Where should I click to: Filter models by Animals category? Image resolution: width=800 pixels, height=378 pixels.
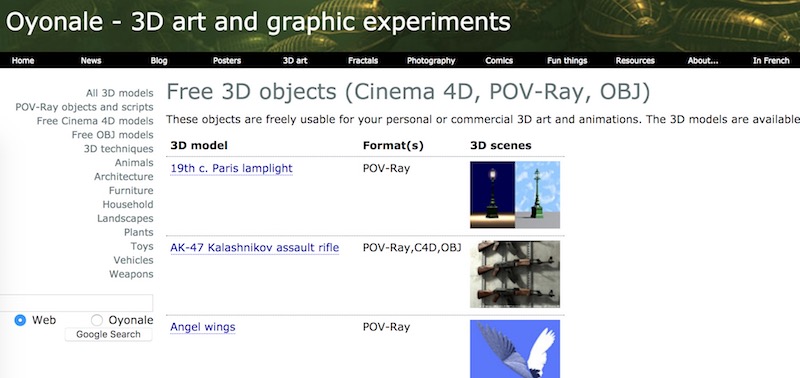click(x=134, y=163)
